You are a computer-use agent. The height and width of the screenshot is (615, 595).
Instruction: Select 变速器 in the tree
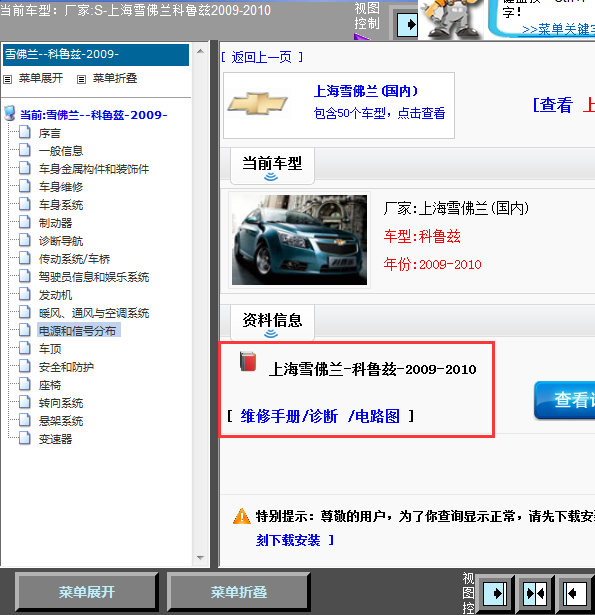(x=55, y=439)
